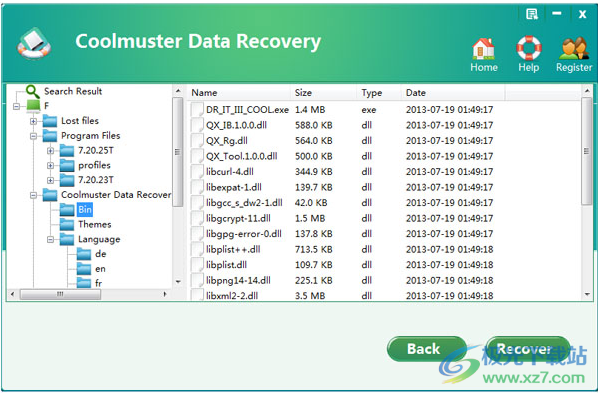Click the file icon of libcurl-4.dll
This screenshot has width=598, height=394.
tap(197, 172)
